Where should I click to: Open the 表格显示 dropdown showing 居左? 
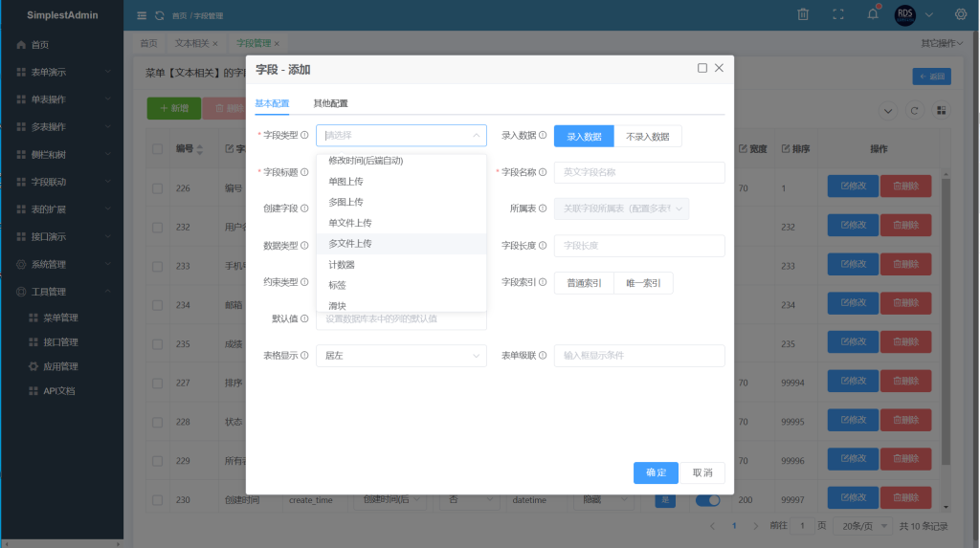[x=400, y=356]
